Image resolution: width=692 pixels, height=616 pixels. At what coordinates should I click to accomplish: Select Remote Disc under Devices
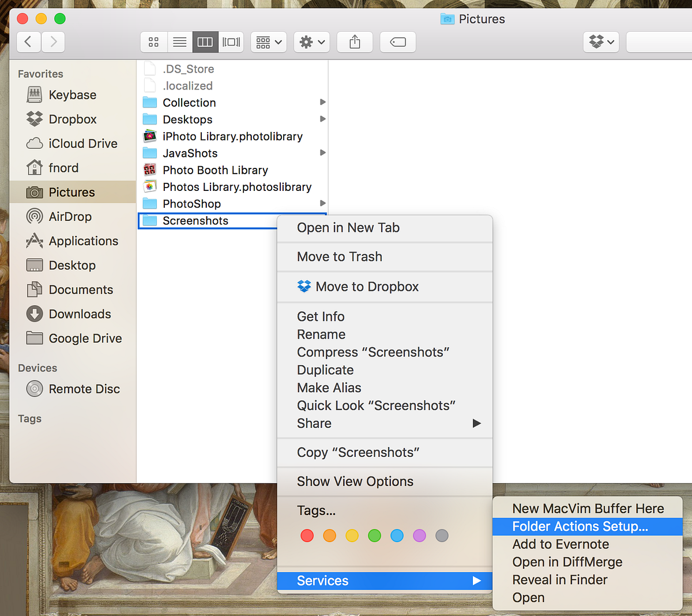81,389
